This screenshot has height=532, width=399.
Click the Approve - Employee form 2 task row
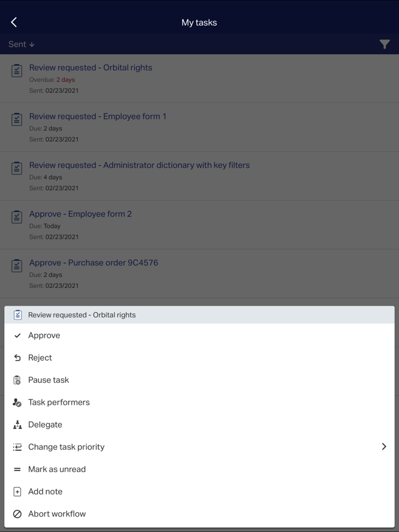(80, 214)
